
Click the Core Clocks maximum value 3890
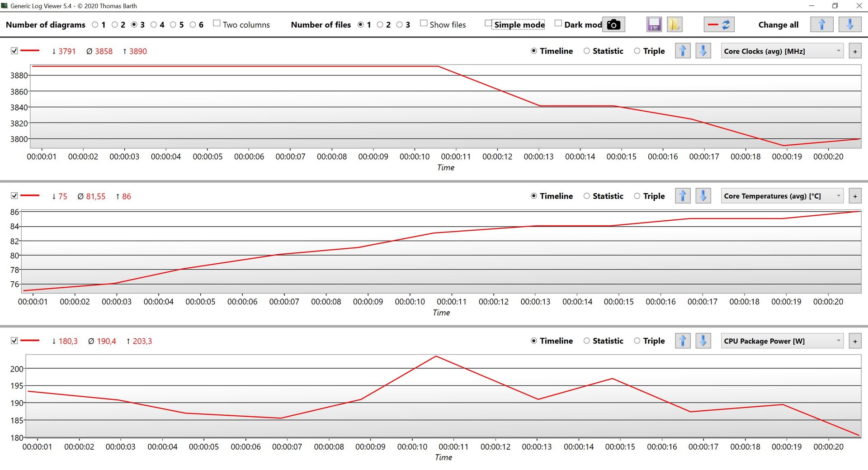138,51
